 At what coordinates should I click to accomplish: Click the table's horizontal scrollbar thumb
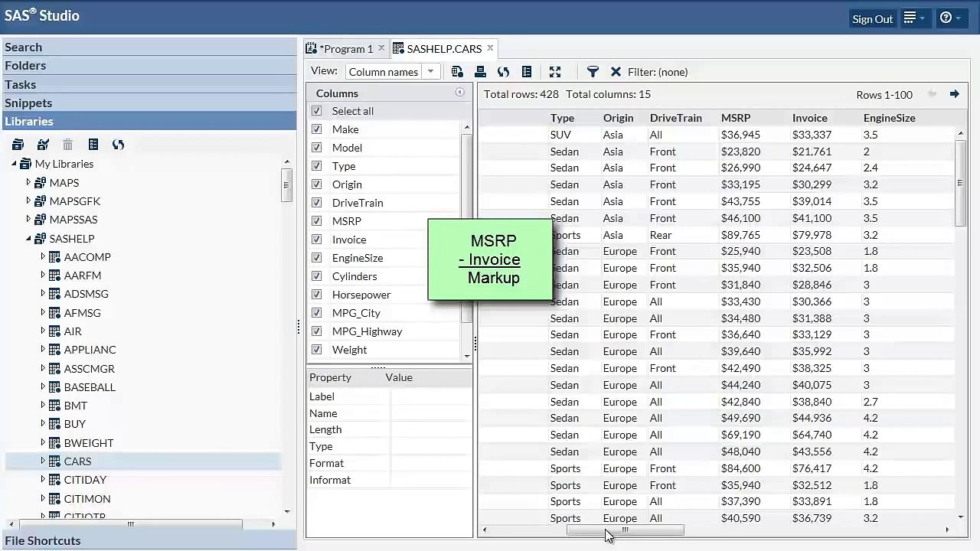pos(625,530)
